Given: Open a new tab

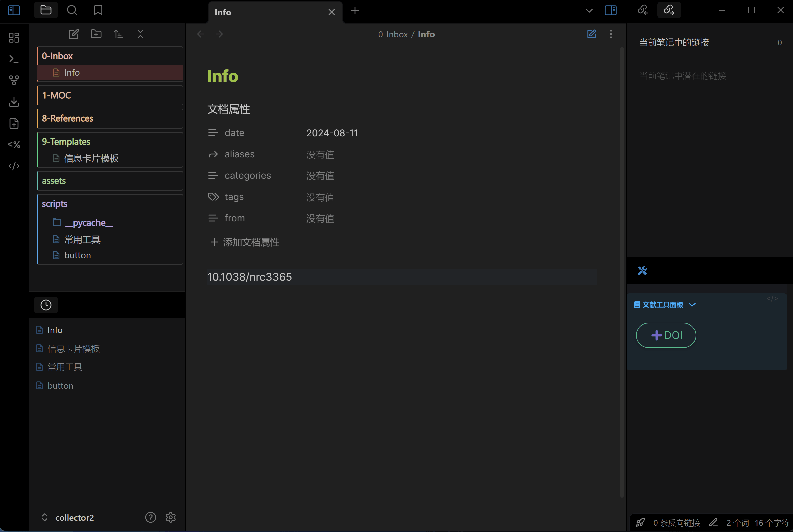Looking at the screenshot, I should pos(355,11).
